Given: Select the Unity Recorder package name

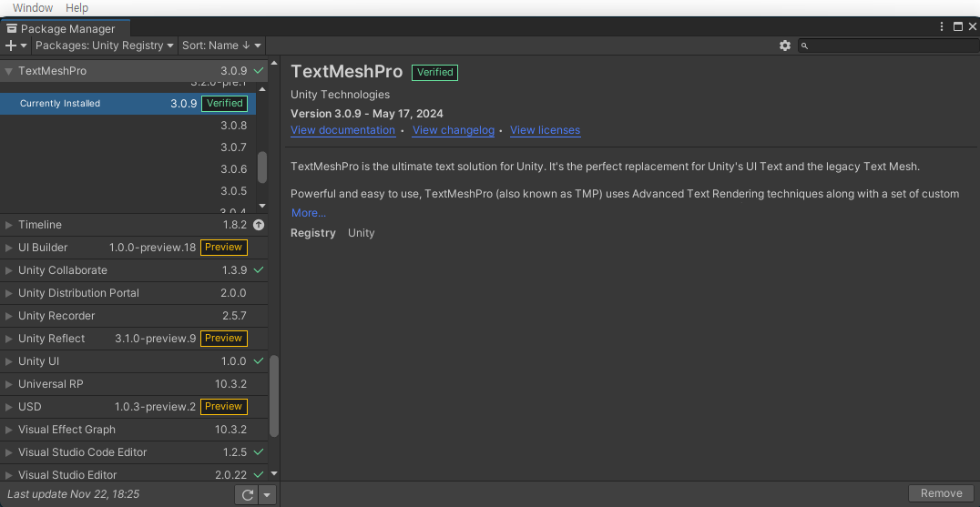Looking at the screenshot, I should point(56,316).
